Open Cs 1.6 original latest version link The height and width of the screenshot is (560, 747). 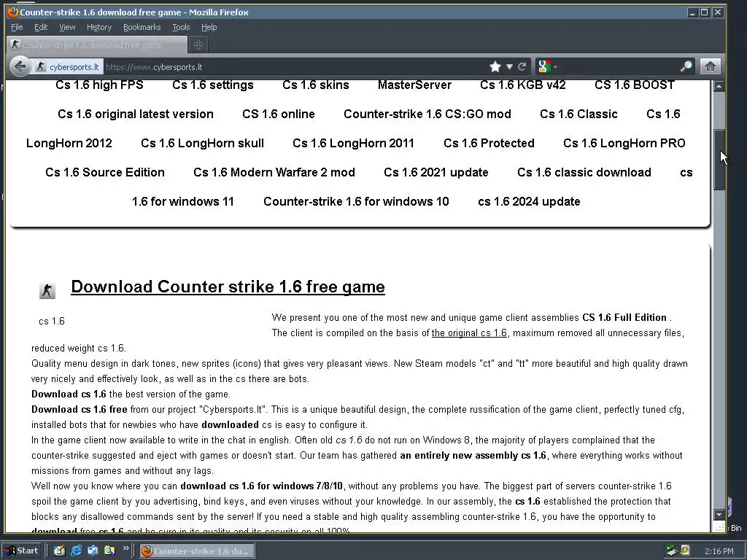click(135, 114)
